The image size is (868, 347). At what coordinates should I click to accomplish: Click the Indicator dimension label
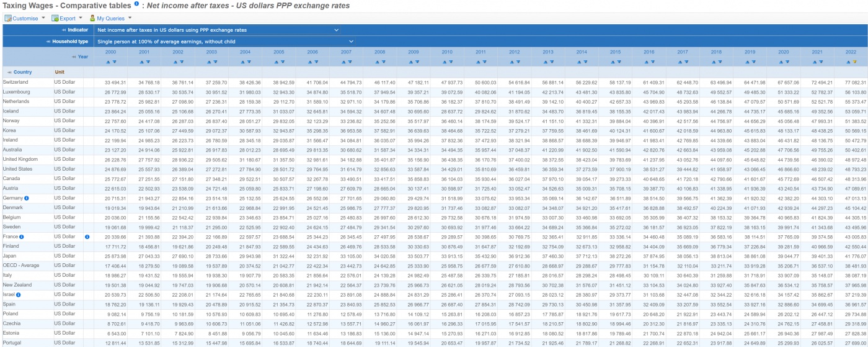pos(77,30)
